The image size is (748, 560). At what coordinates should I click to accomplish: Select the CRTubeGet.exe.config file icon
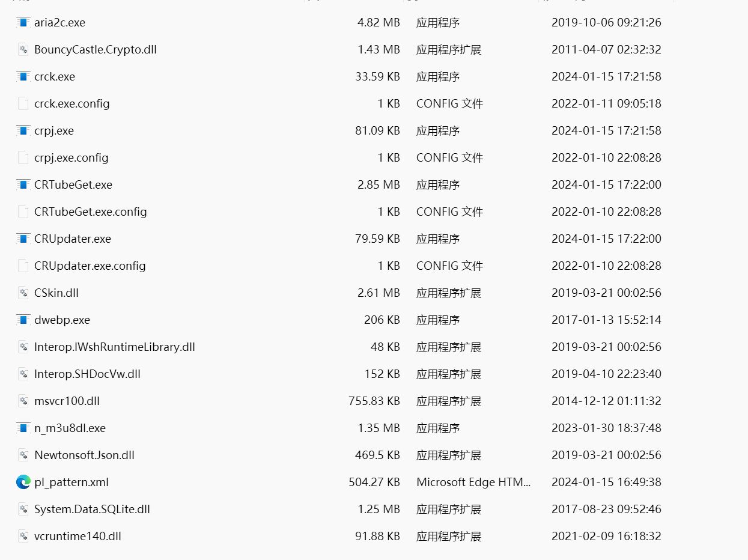(x=23, y=212)
